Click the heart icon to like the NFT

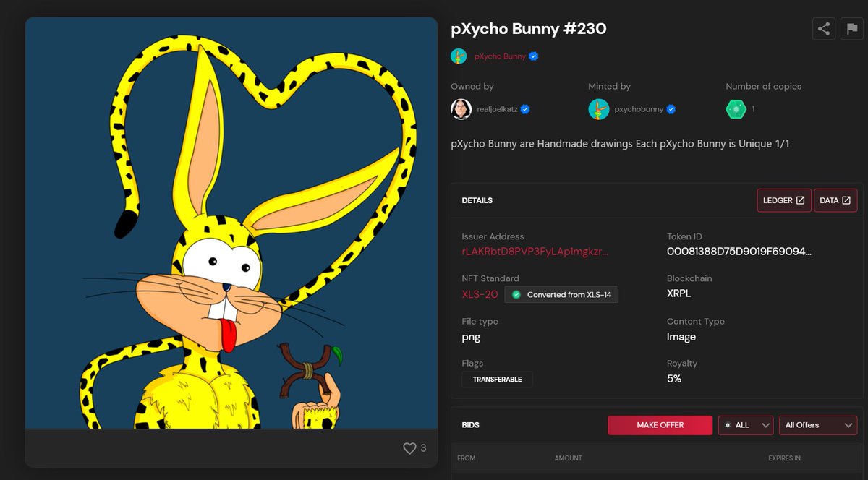click(409, 448)
